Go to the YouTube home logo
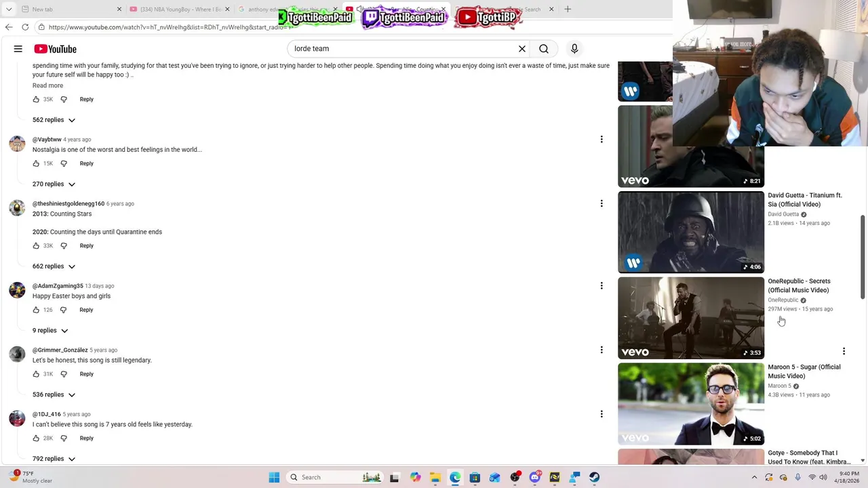Viewport: 868px width, 488px height. coord(55,49)
